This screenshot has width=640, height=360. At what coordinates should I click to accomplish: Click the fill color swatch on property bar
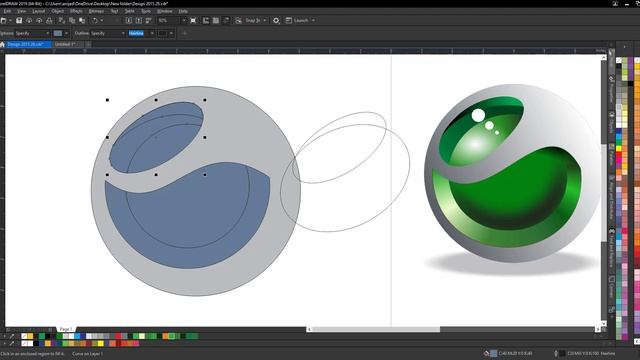[x=58, y=33]
